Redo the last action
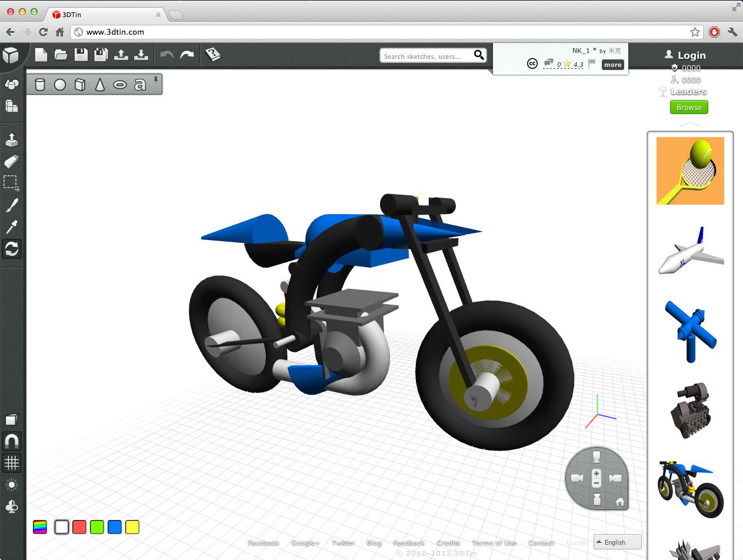The image size is (743, 560). pos(187,55)
